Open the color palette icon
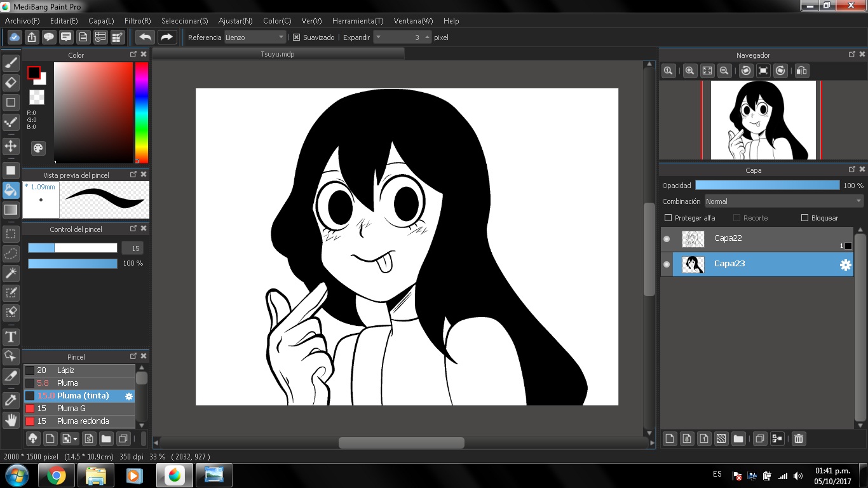Image resolution: width=868 pixels, height=488 pixels. (38, 148)
